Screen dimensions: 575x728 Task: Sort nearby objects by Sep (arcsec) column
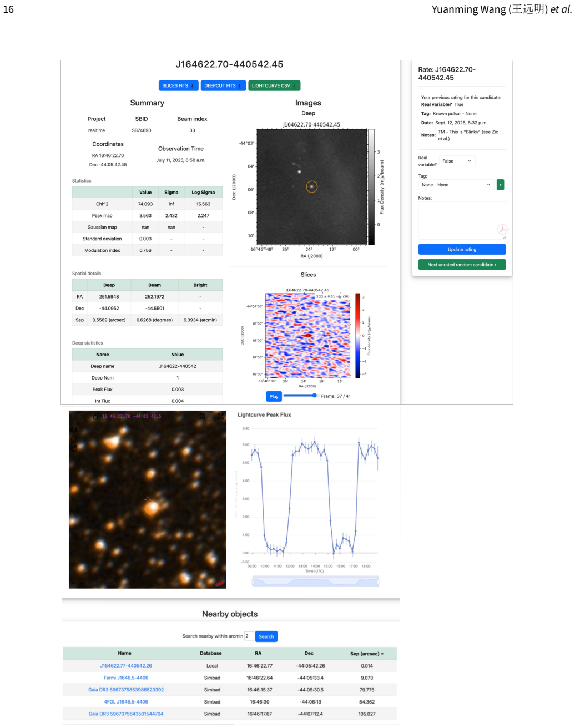point(366,654)
